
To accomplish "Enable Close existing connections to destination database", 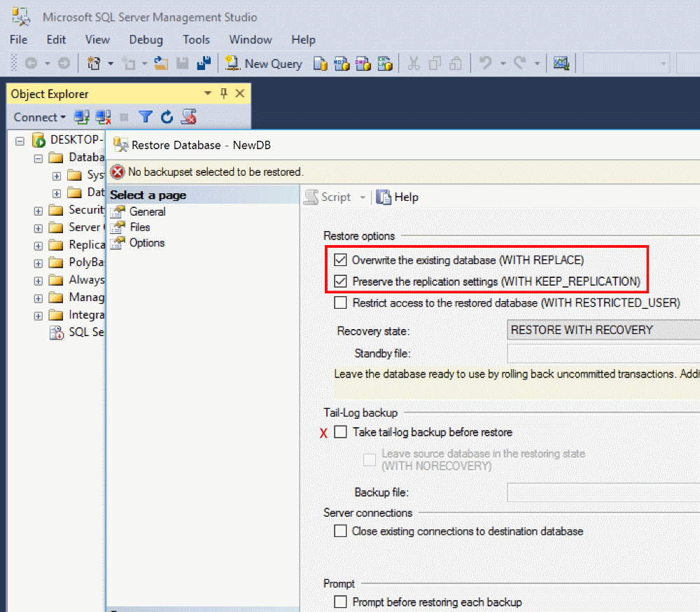I will 340,531.
